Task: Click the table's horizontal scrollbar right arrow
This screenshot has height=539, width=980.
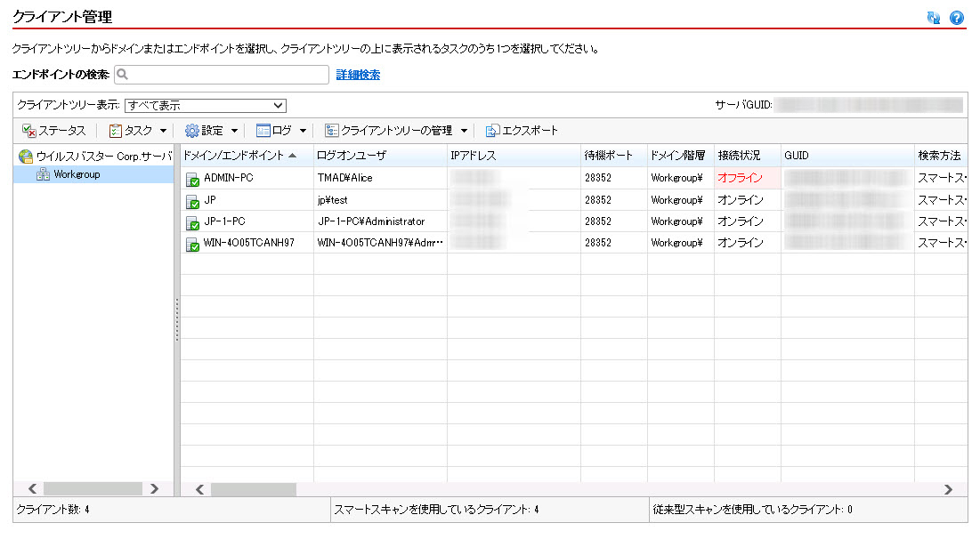Action: point(948,488)
